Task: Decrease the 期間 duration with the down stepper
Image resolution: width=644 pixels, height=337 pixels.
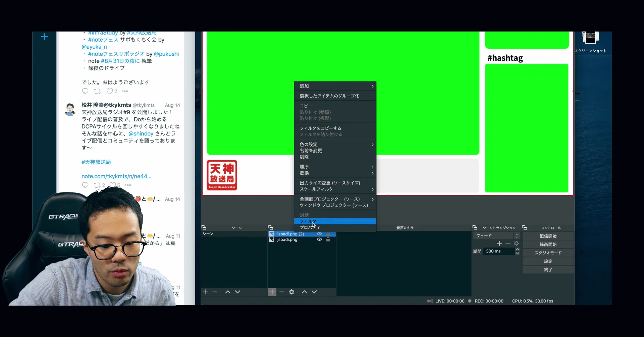Action: [x=518, y=253]
